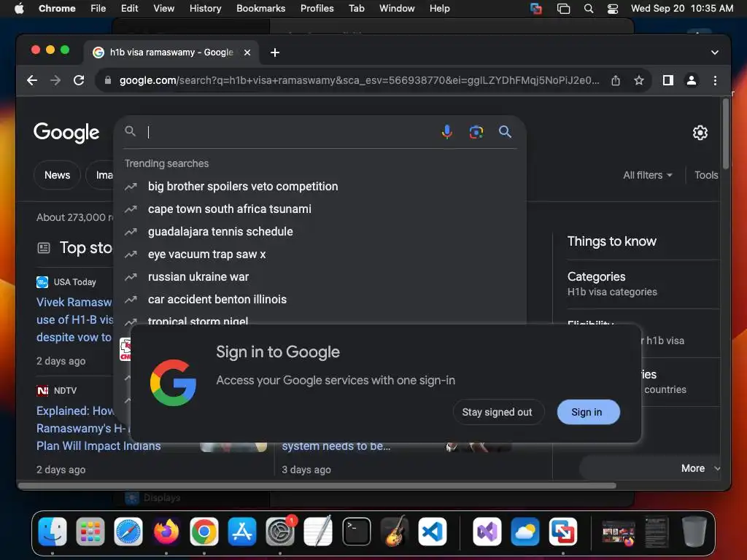Choose Stay signed out
The width and height of the screenshot is (747, 560).
(498, 412)
